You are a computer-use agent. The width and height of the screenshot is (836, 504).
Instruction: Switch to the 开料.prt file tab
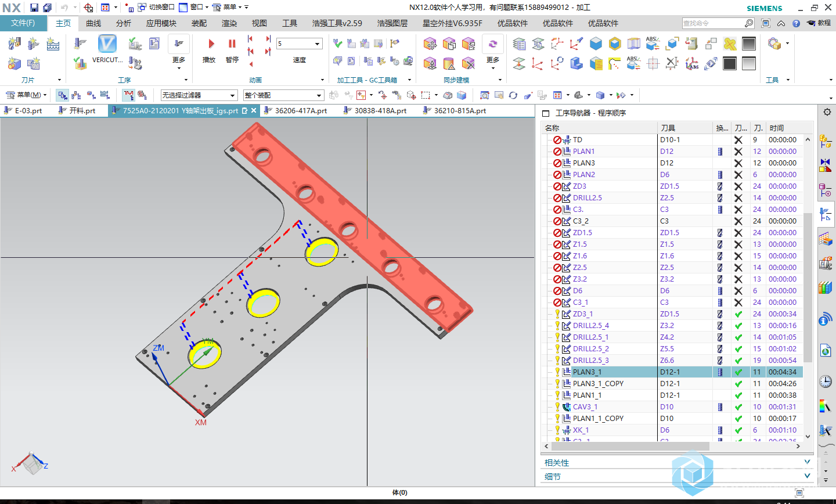(x=82, y=110)
